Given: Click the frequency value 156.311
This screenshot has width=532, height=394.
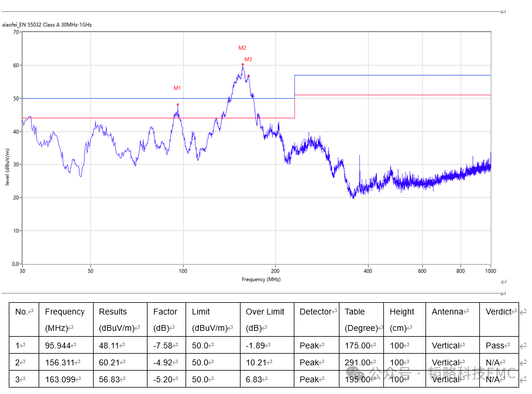Looking at the screenshot, I should click(x=60, y=362).
